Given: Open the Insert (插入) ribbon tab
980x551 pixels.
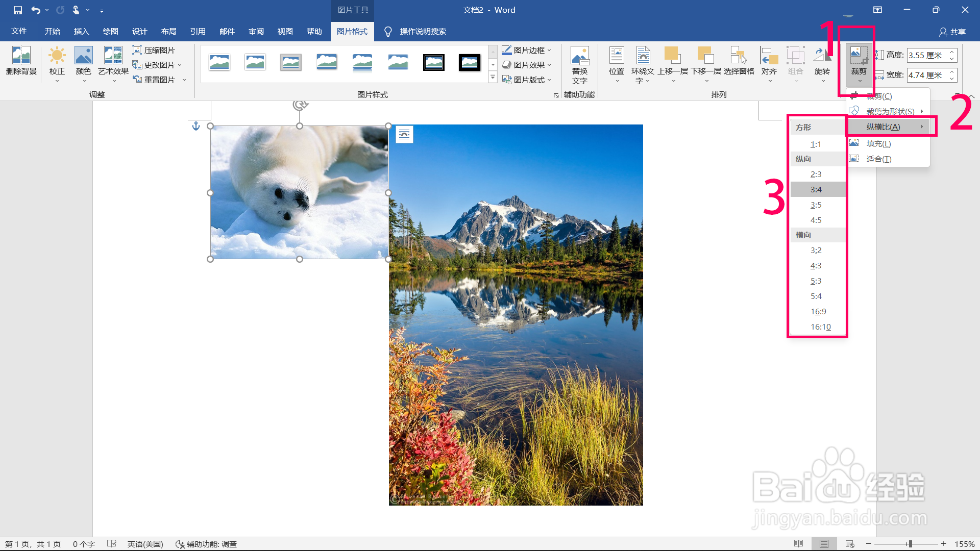Looking at the screenshot, I should [81, 32].
